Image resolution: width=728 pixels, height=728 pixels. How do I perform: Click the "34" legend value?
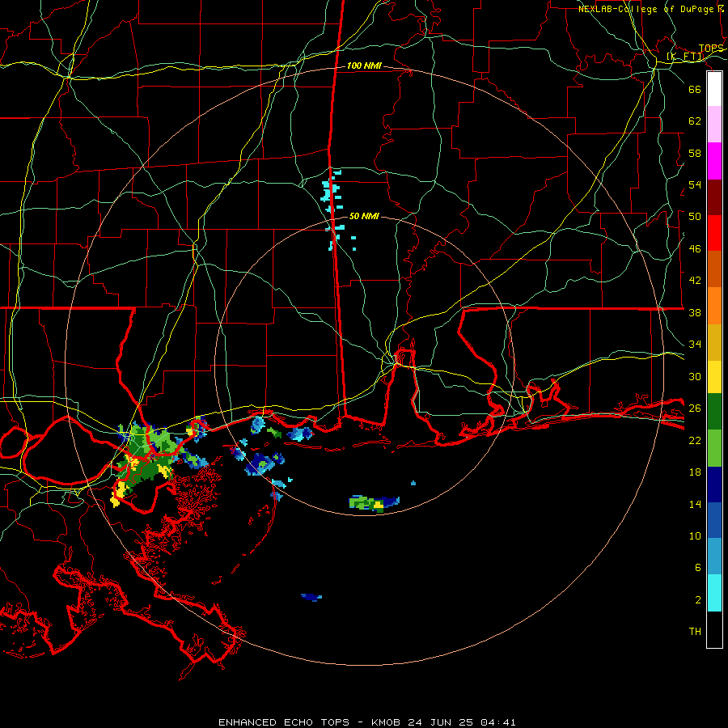tap(695, 345)
